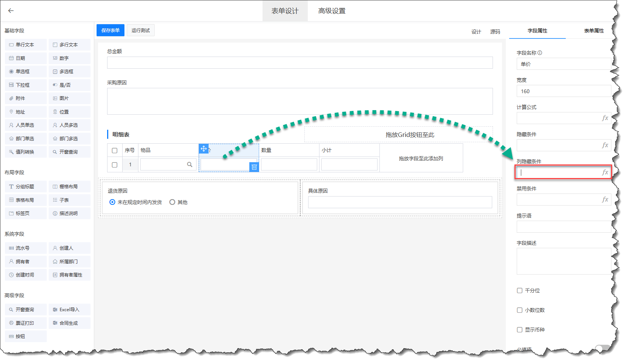
Task: Toggle the 小数位数 checkbox
Action: (520, 310)
